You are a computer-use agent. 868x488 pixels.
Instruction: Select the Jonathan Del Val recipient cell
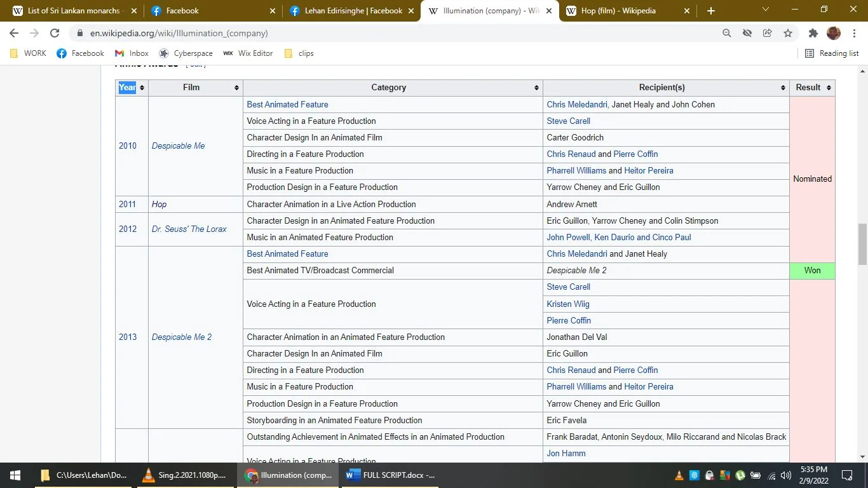(x=666, y=337)
